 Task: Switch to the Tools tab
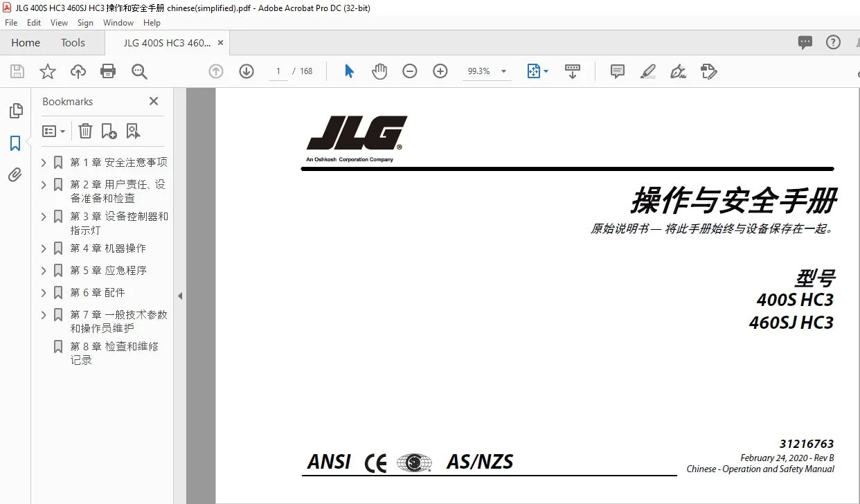73,43
